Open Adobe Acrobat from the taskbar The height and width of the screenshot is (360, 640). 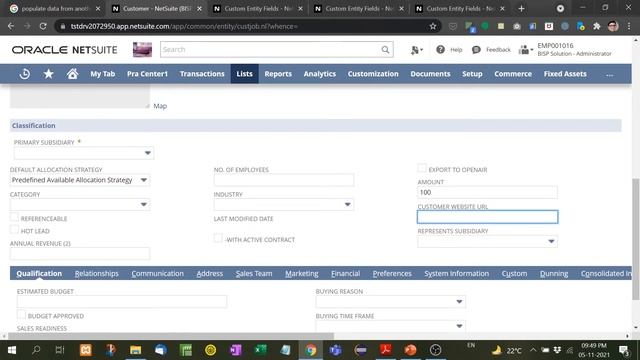click(x=386, y=350)
